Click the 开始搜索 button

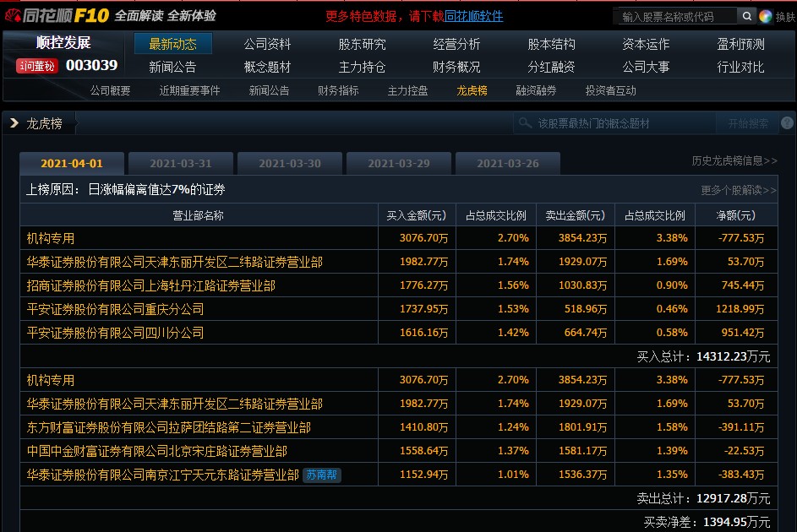(x=747, y=123)
